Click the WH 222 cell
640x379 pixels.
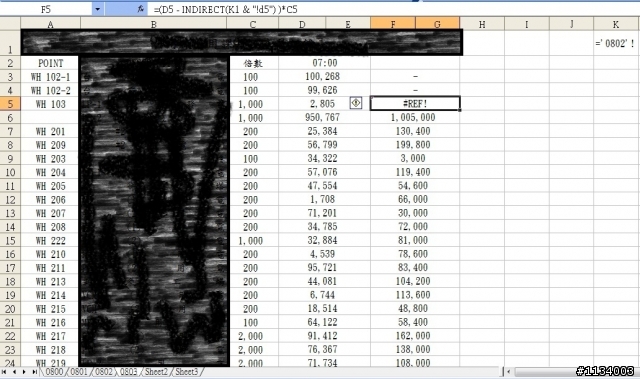51,240
